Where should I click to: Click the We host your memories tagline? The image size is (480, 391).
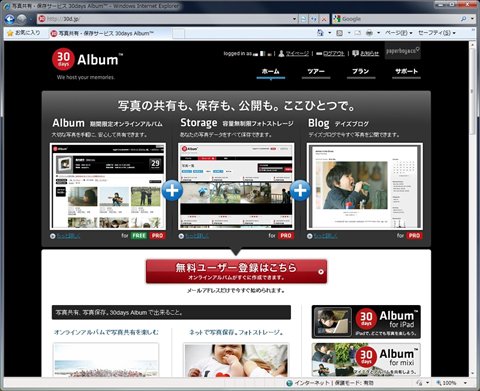point(86,77)
